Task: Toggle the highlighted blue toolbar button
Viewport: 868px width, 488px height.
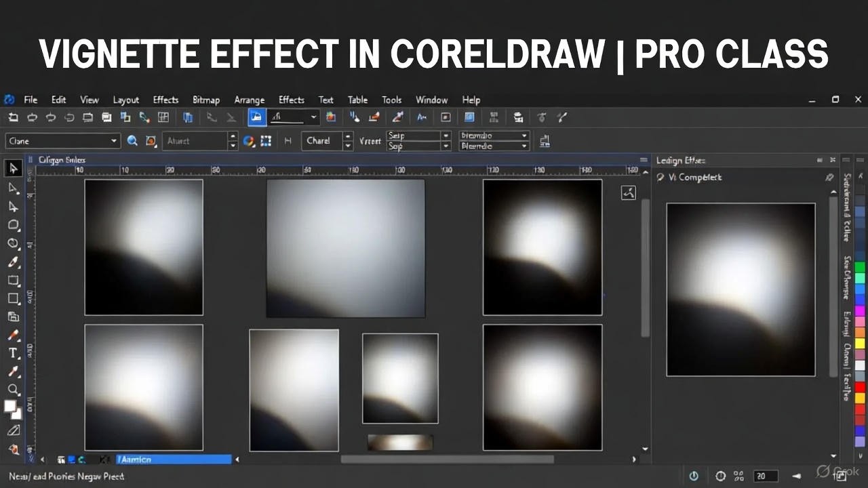Action: tap(257, 117)
